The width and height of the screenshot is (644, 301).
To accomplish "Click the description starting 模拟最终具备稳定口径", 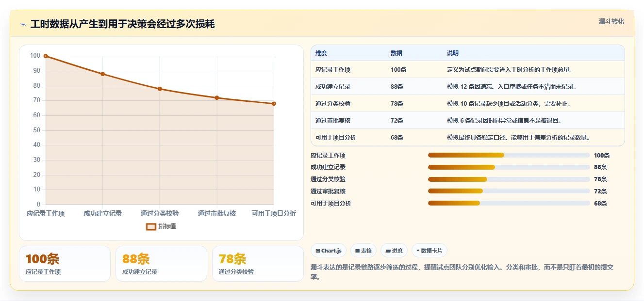I will coord(519,138).
